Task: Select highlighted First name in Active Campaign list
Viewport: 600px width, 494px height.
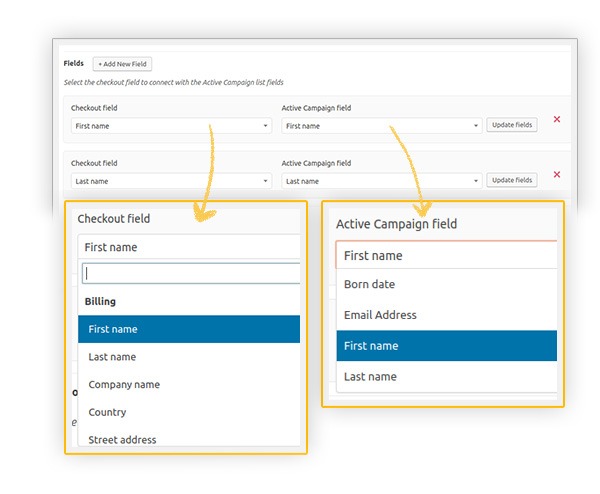Action: [446, 346]
